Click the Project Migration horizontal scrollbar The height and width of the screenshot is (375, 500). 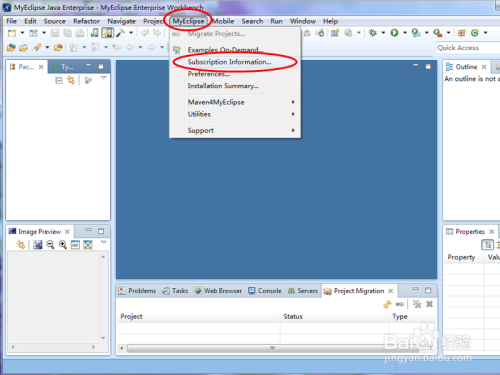(x=273, y=348)
